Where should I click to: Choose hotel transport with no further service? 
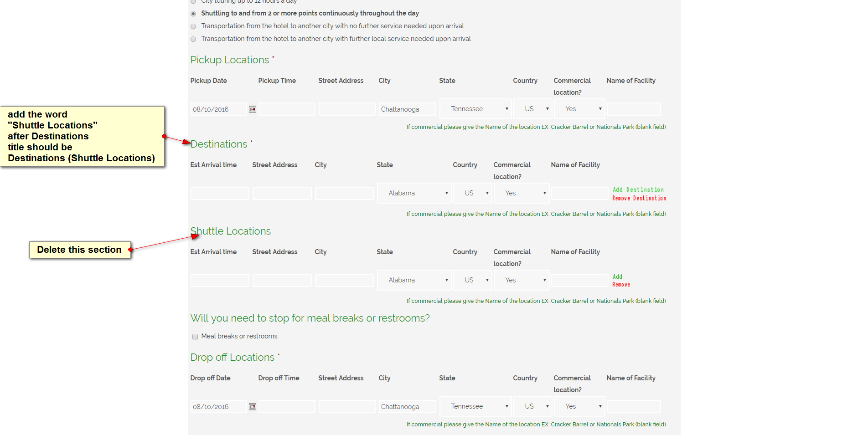pos(193,26)
